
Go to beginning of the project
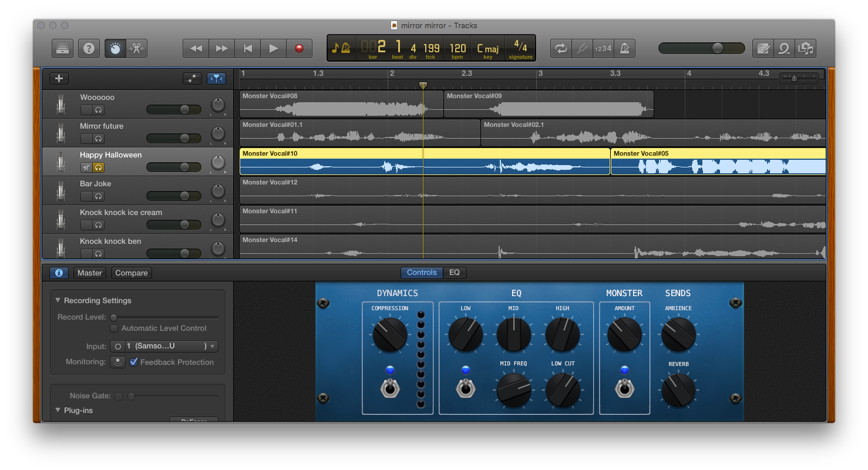[x=248, y=48]
